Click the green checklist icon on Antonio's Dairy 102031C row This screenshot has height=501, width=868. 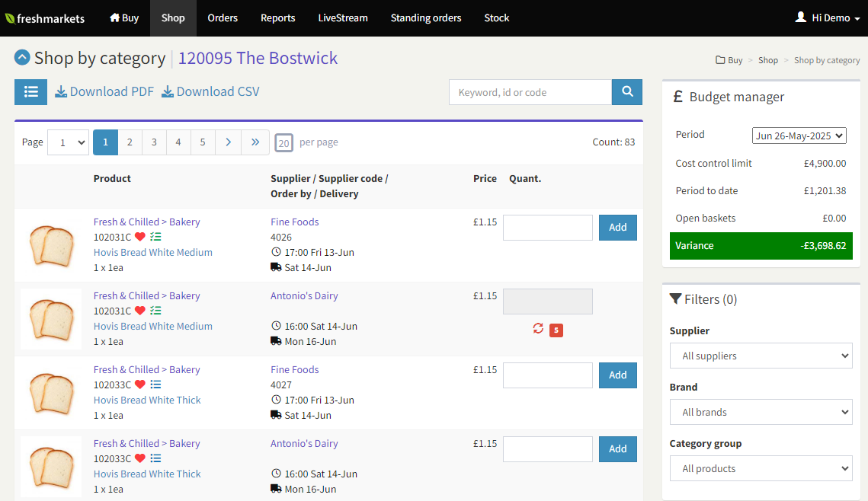coord(155,311)
